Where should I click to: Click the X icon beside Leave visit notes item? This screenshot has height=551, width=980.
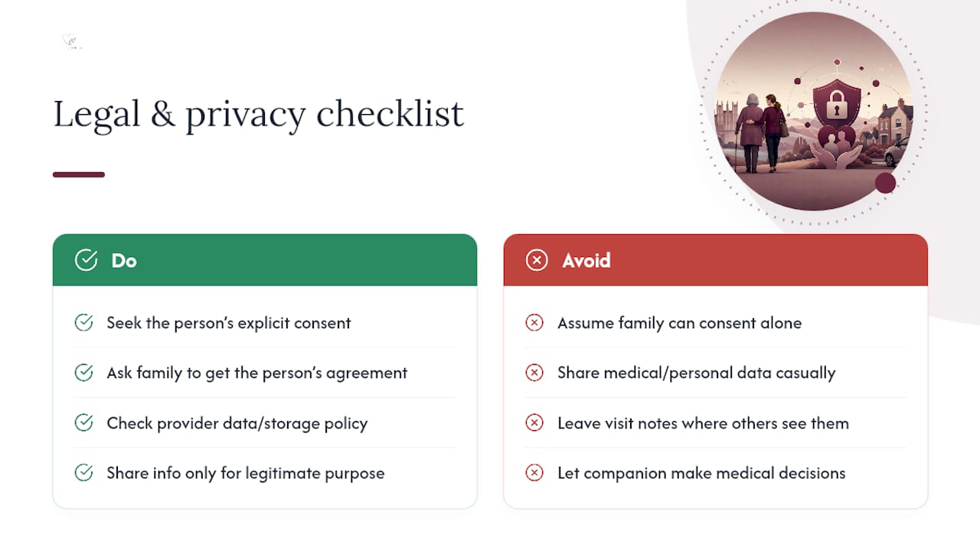click(x=534, y=422)
